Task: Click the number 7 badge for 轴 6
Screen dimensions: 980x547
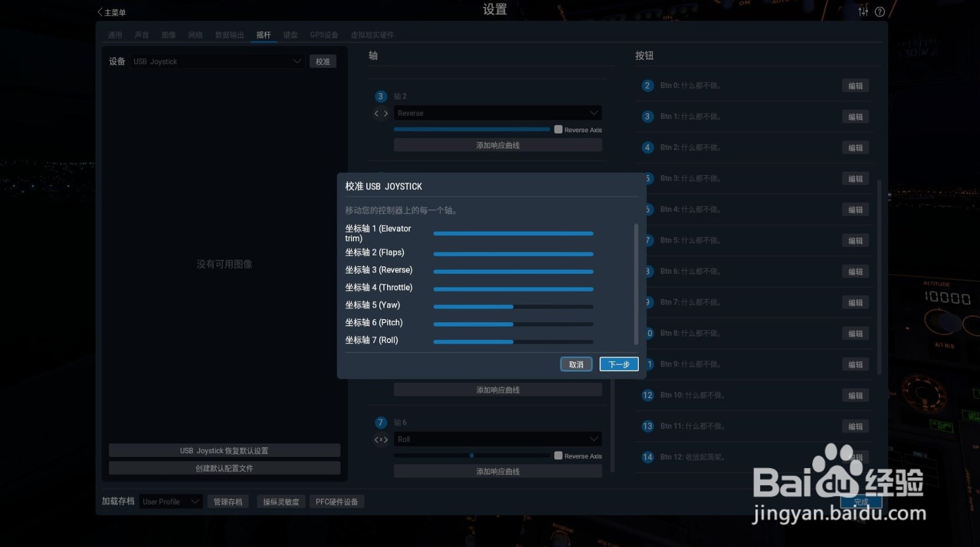Action: 380,422
